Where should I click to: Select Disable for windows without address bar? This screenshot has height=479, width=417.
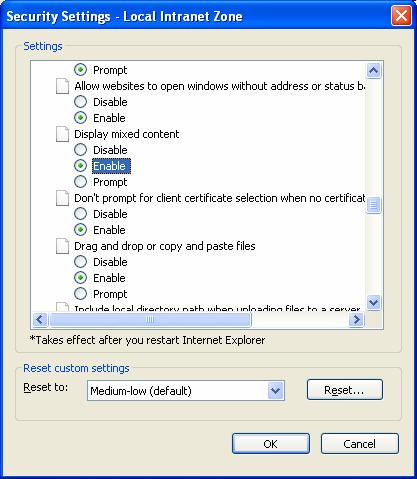pos(80,102)
